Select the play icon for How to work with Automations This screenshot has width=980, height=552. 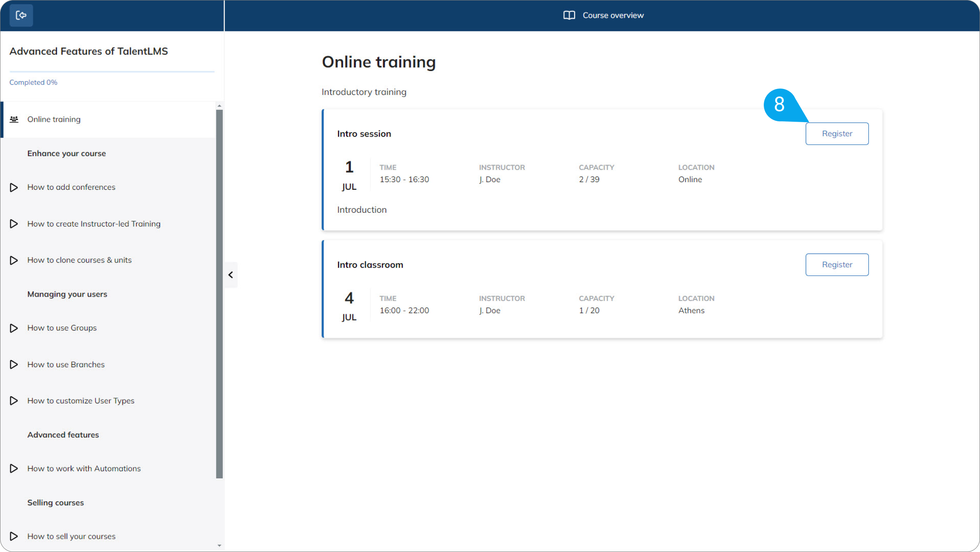13,469
